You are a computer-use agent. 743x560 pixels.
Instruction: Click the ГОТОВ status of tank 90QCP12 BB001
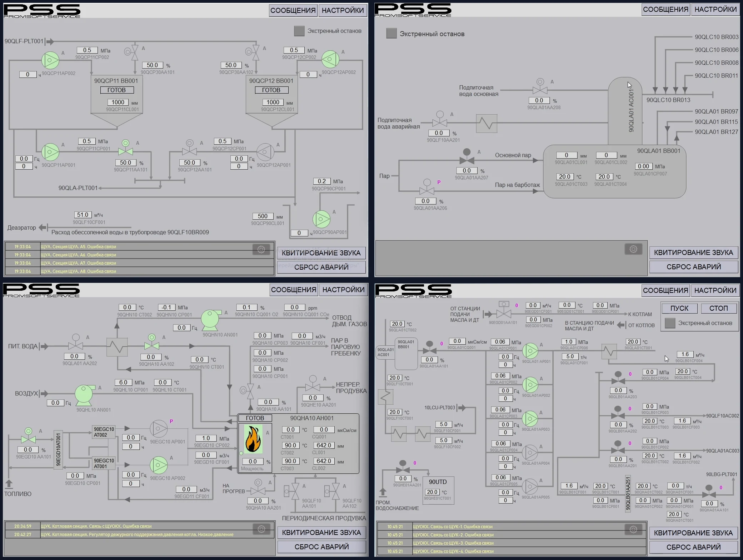pyautogui.click(x=271, y=90)
